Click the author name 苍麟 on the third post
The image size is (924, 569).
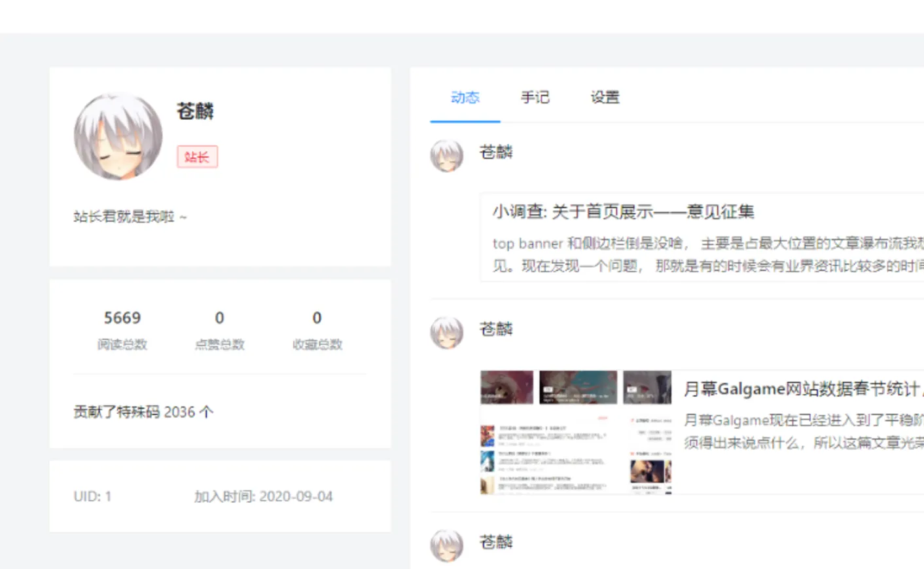[x=496, y=542]
